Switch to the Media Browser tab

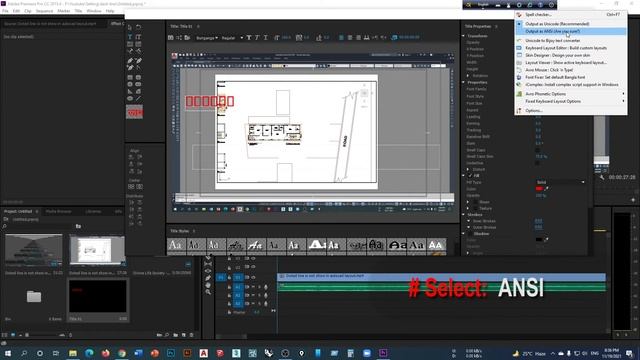pos(58,211)
